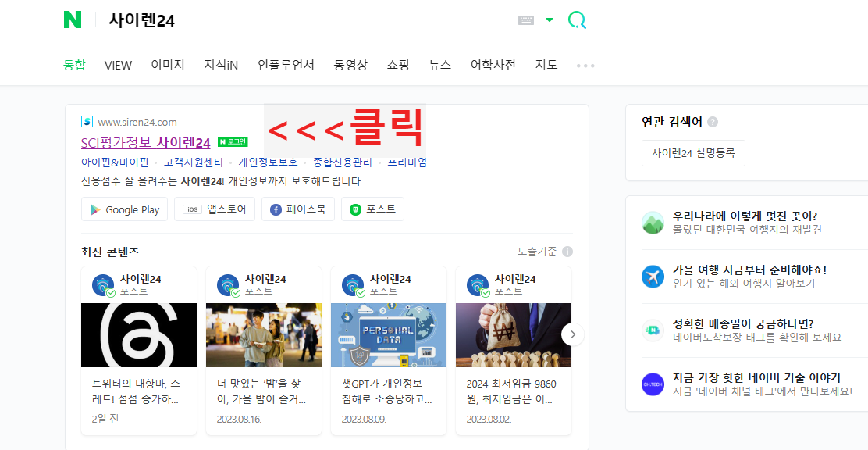Click 사이렌24 avatar on the 2023.08.16. post
This screenshot has width=868, height=450.
229,285
